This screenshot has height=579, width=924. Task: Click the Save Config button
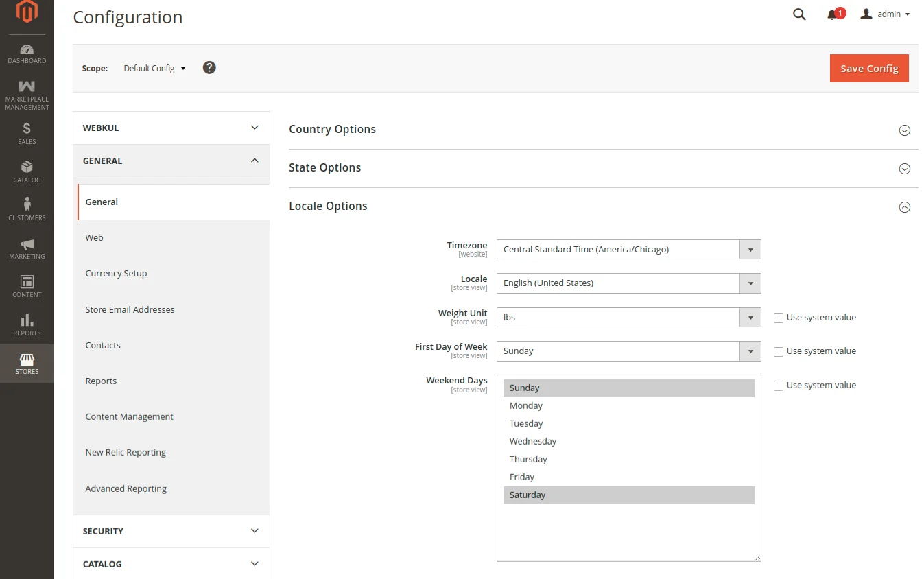868,68
